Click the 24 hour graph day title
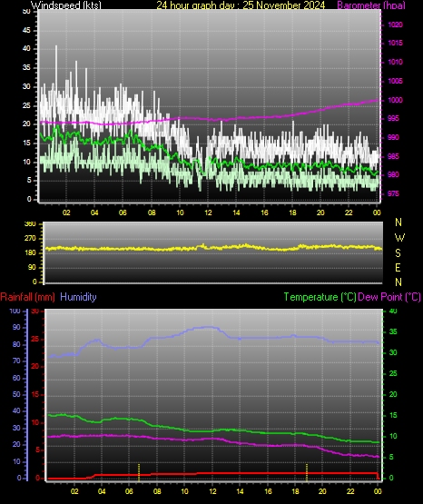Image resolution: width=423 pixels, height=504 pixels. click(x=241, y=5)
